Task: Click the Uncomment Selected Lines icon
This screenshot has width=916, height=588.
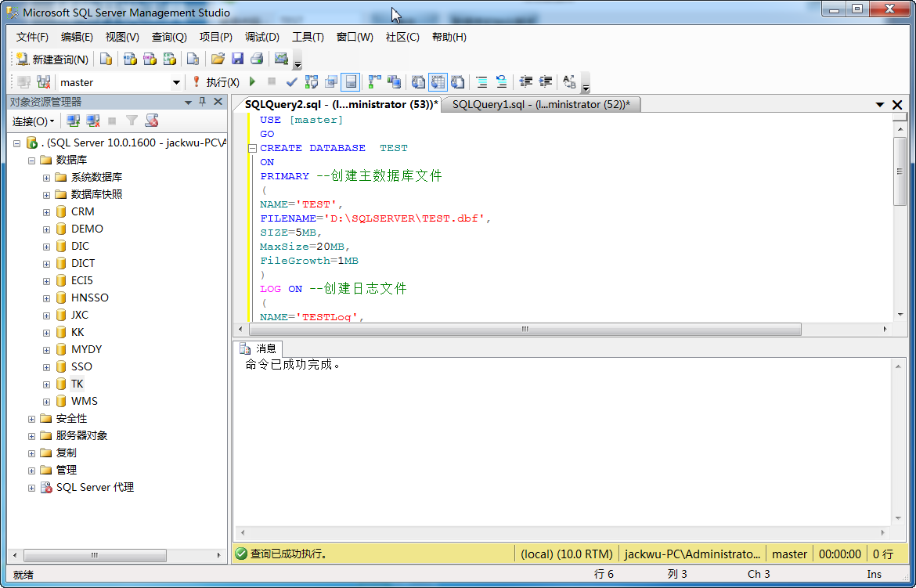Action: coord(501,82)
